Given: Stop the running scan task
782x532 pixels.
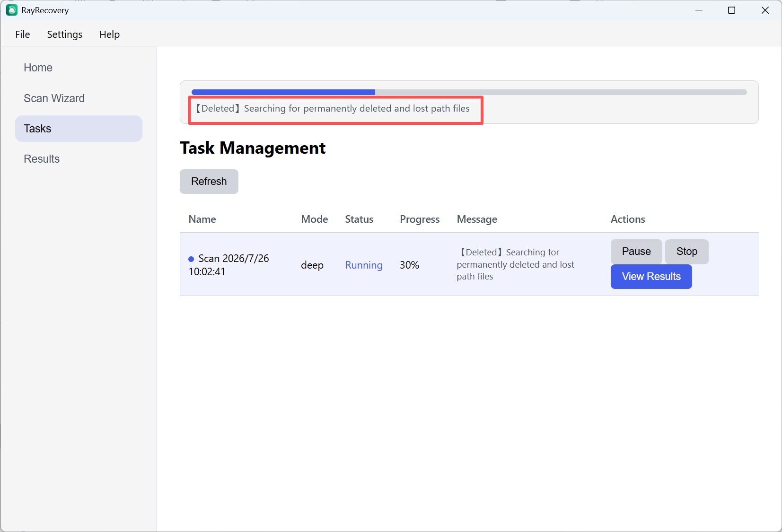Looking at the screenshot, I should tap(687, 252).
